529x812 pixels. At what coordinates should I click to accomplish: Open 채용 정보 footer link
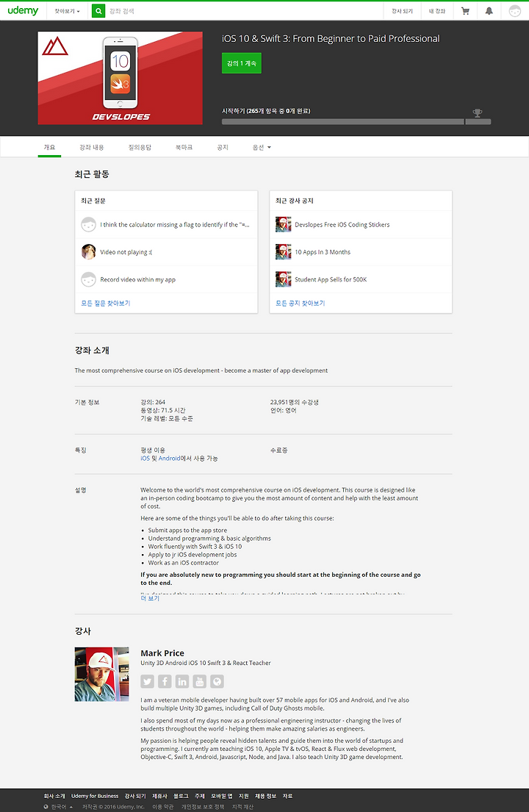click(x=265, y=796)
